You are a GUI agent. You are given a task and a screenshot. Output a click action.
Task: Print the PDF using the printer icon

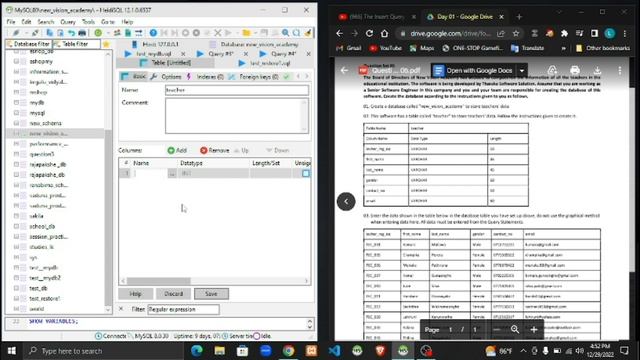(x=575, y=70)
